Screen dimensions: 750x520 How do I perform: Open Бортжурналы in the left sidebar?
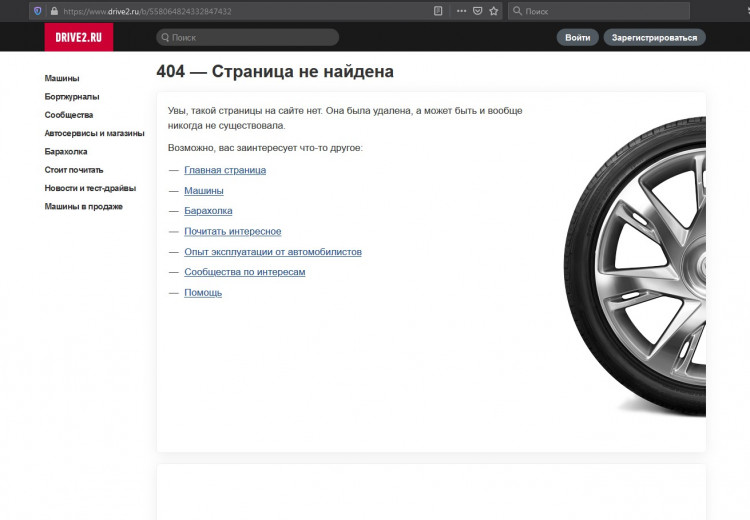[x=72, y=97]
